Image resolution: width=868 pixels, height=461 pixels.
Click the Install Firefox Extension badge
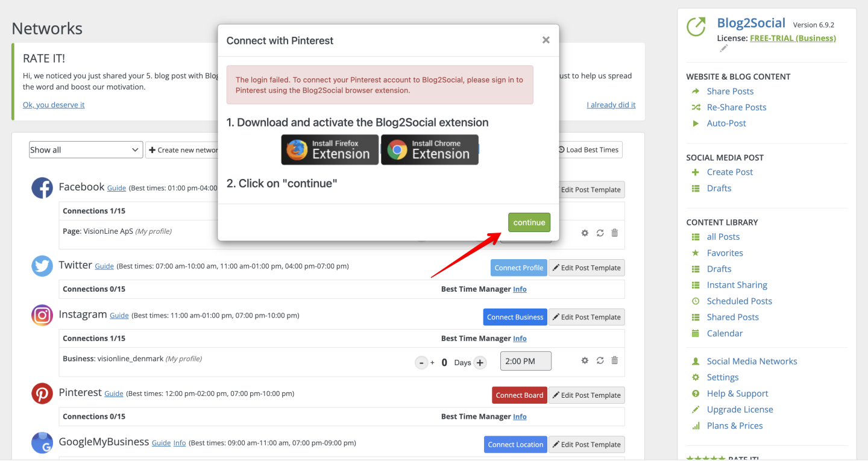330,149
